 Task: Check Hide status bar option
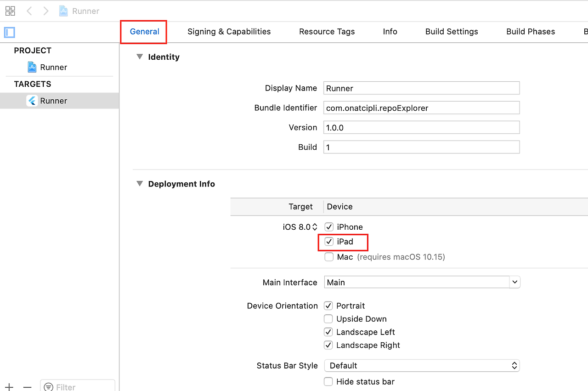[328, 381]
